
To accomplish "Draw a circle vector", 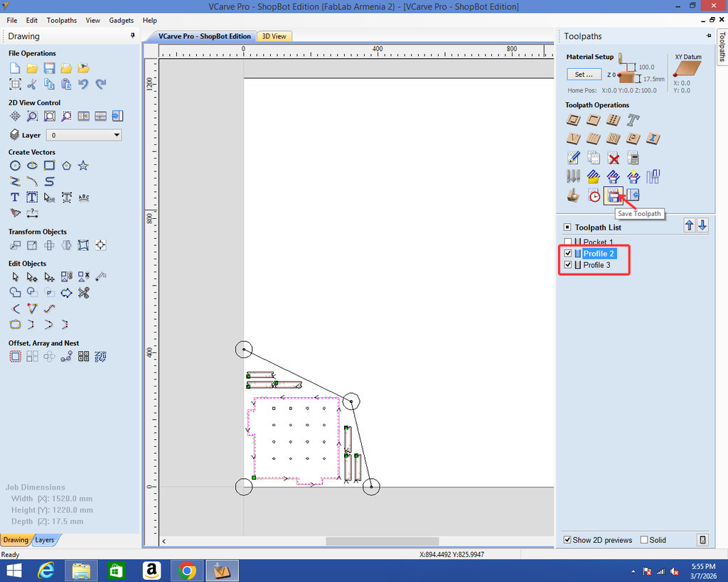I will 15,166.
